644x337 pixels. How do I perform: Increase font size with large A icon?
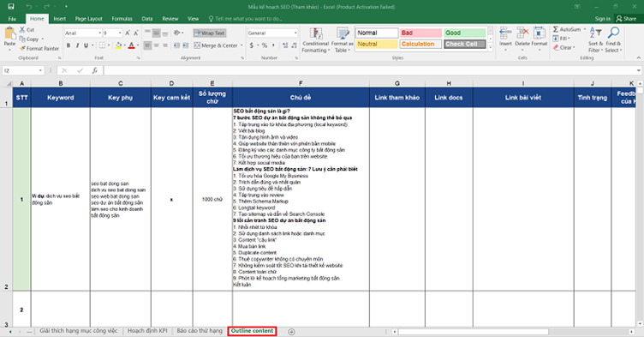pyautogui.click(x=128, y=33)
